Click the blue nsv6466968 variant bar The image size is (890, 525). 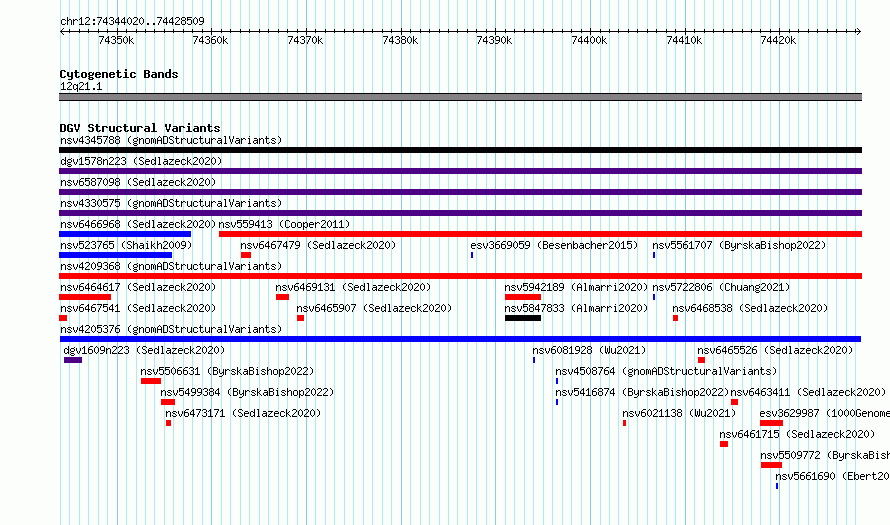125,234
